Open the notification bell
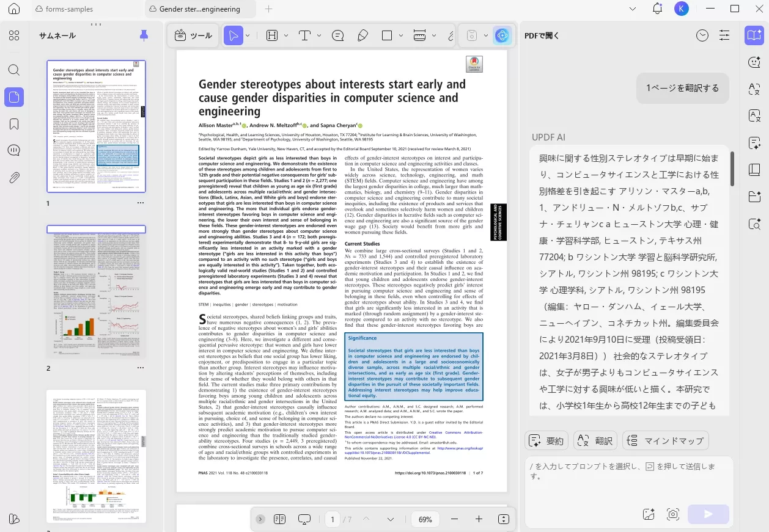Image resolution: width=769 pixels, height=532 pixels. tap(657, 9)
